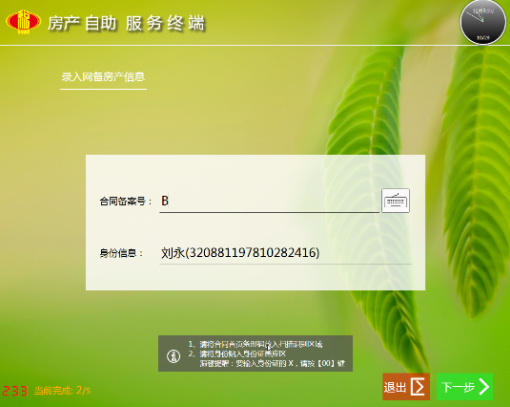Viewport: 510px width, 407px height.
Task: Click the 下一步 next button
Action: coord(465,387)
